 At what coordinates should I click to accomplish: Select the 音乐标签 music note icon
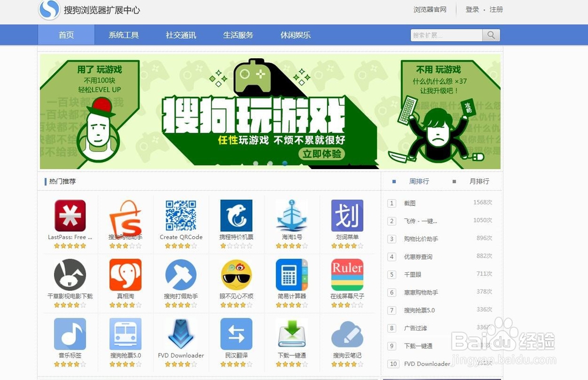click(x=70, y=334)
